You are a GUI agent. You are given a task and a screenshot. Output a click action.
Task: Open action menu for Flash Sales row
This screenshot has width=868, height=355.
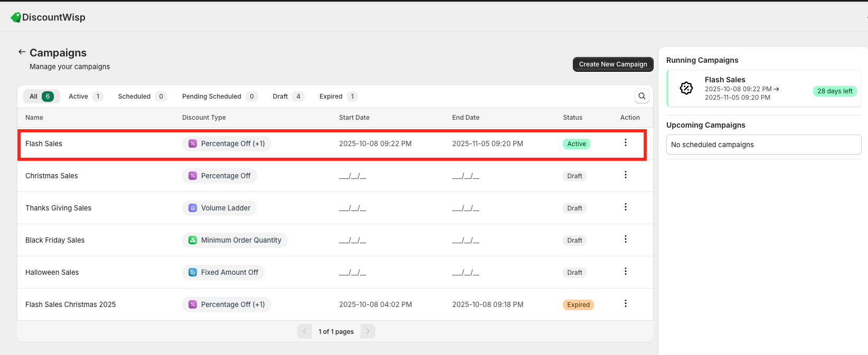(x=625, y=142)
